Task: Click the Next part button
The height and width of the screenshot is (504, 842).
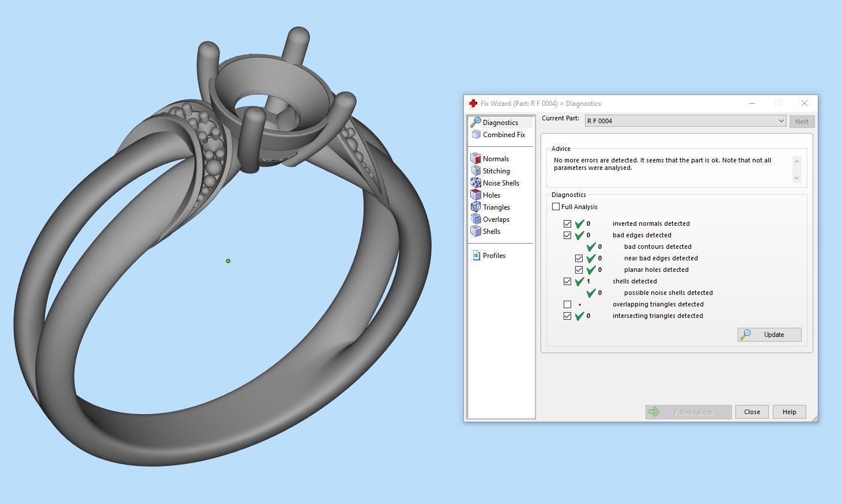Action: point(802,122)
